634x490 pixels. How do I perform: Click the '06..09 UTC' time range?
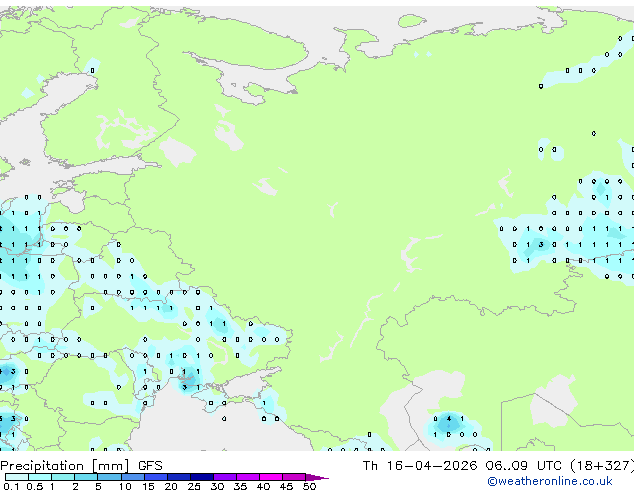(524, 466)
